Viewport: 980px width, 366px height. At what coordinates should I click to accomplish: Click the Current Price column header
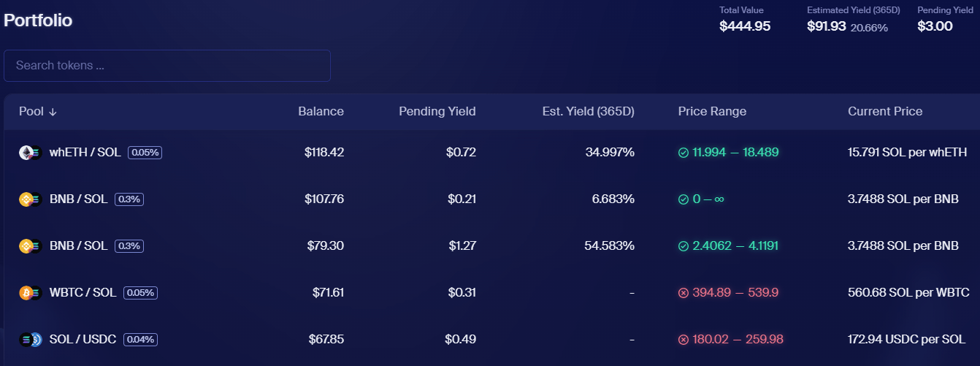point(885,112)
